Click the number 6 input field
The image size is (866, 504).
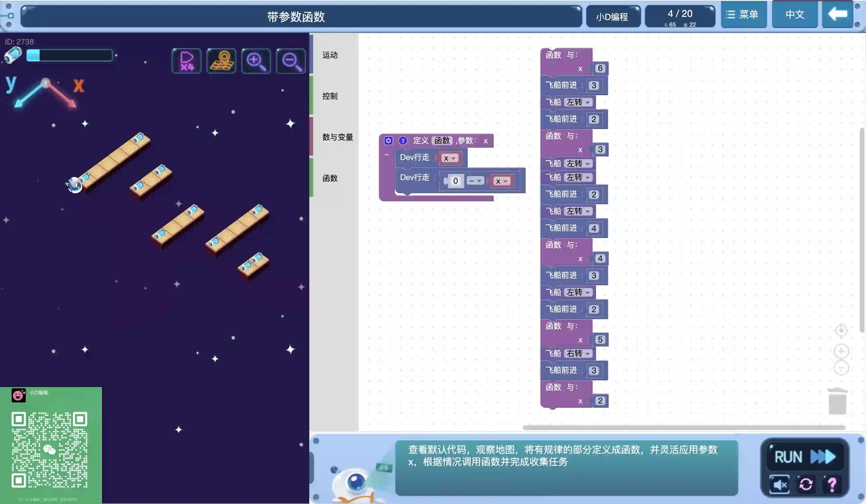click(600, 68)
